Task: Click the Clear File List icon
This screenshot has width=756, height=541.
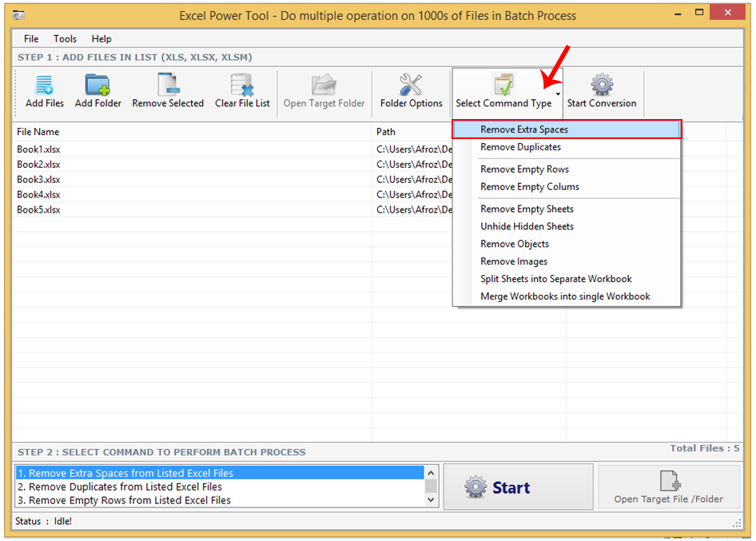Action: pos(242,85)
